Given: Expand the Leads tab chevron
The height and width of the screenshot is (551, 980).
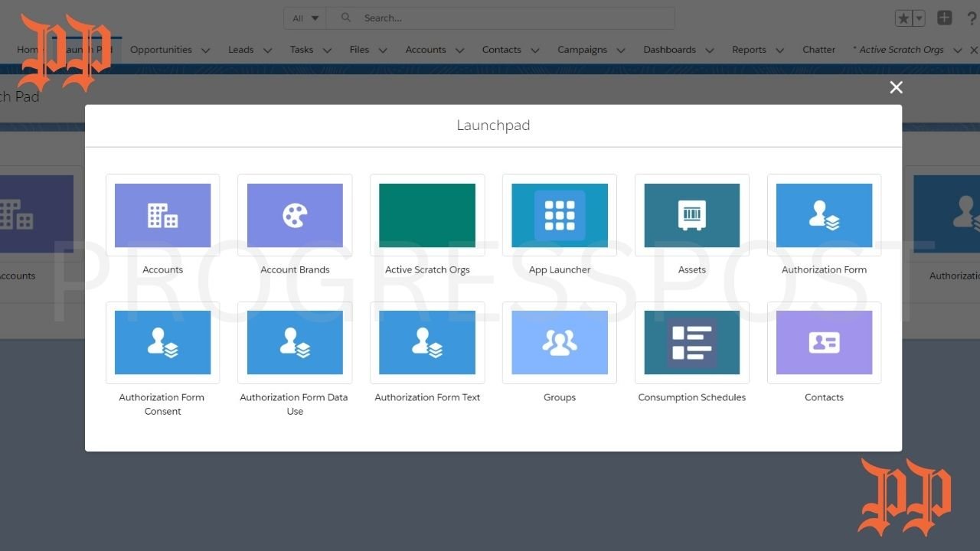Looking at the screenshot, I should (267, 51).
